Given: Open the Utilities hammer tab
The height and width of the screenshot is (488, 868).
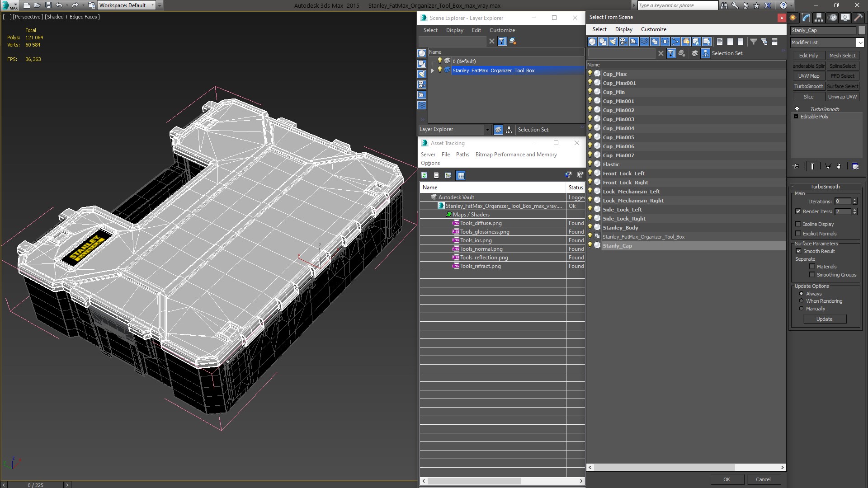Looking at the screenshot, I should (x=858, y=18).
